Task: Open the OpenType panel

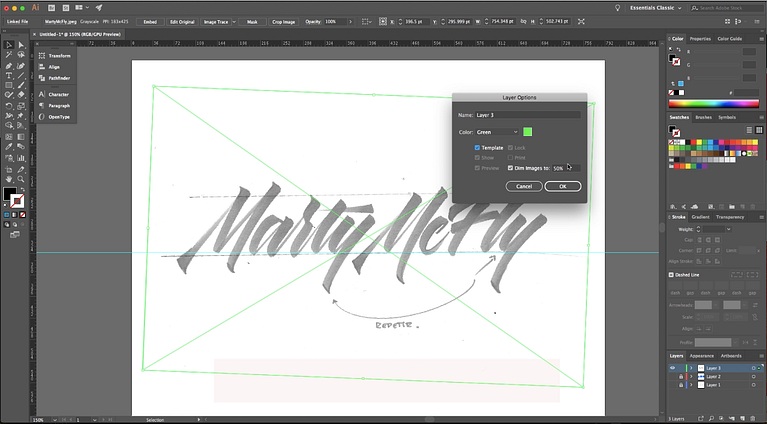Action: pyautogui.click(x=59, y=117)
